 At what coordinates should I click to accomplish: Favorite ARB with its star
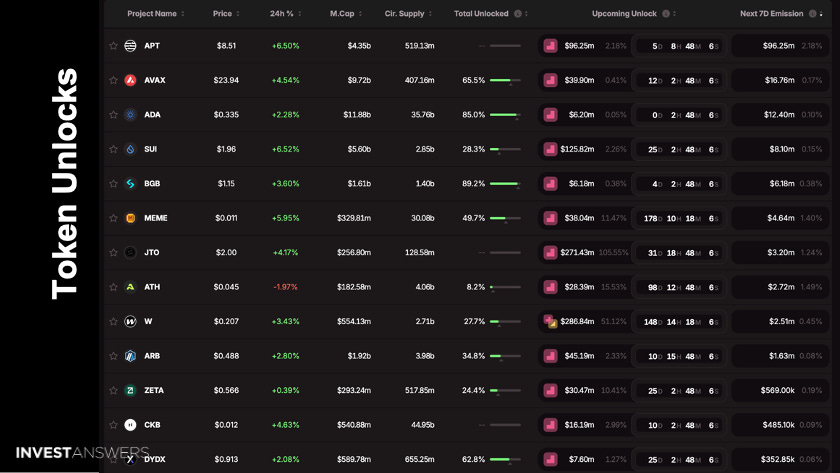113,356
